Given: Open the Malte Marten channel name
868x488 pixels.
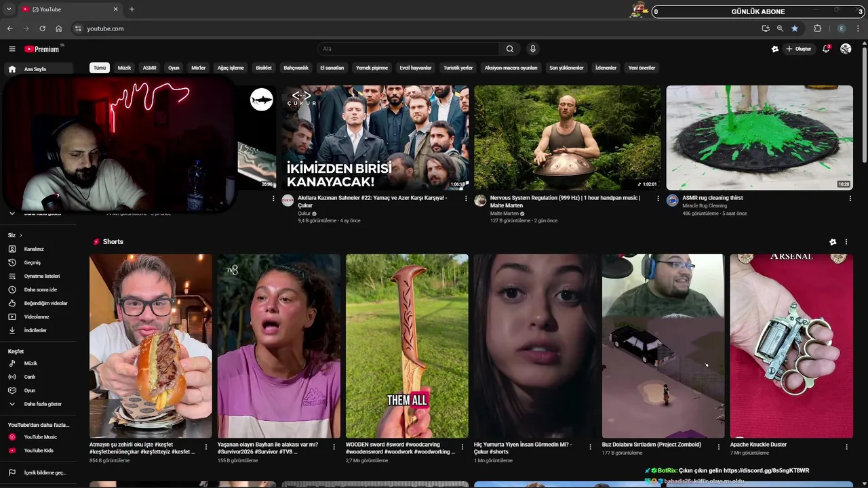Looking at the screenshot, I should coord(505,213).
